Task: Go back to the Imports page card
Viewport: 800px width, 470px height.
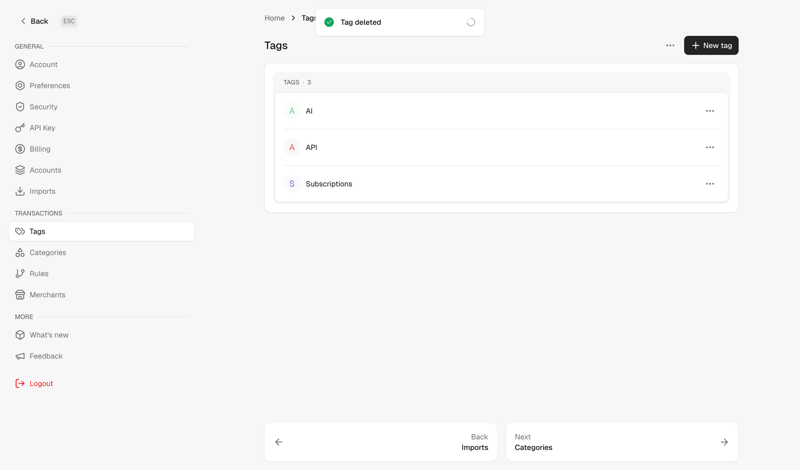Action: 381,442
